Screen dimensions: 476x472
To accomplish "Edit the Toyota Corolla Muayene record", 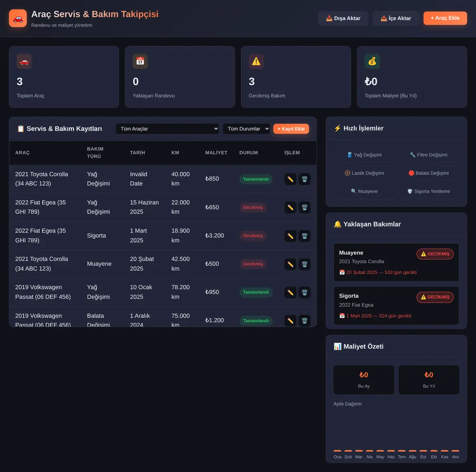I will click(x=290, y=264).
